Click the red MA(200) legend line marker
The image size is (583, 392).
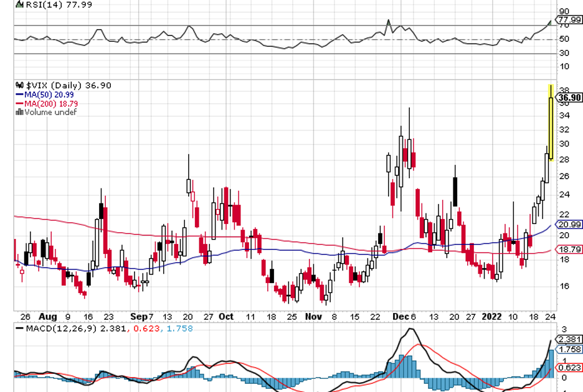point(19,103)
